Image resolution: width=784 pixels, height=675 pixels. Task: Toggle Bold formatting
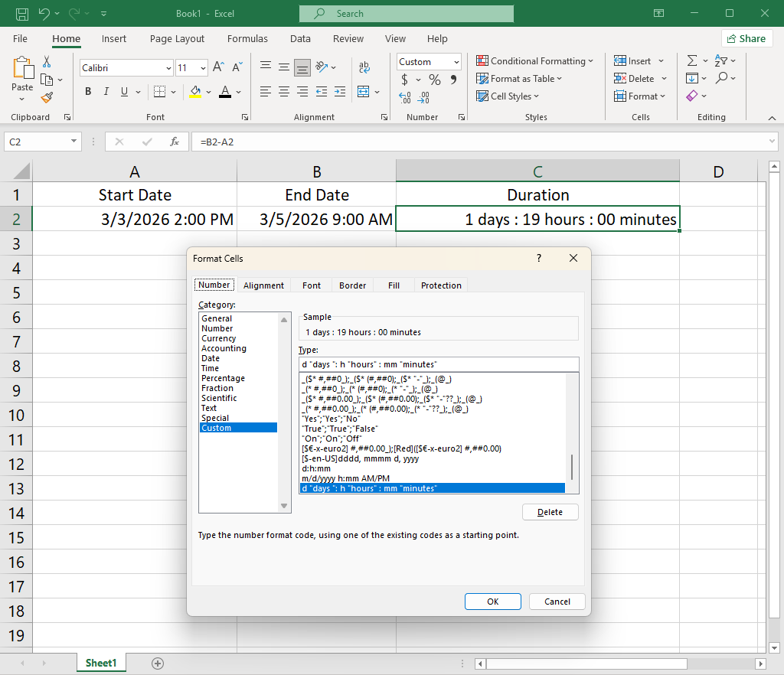coord(88,91)
